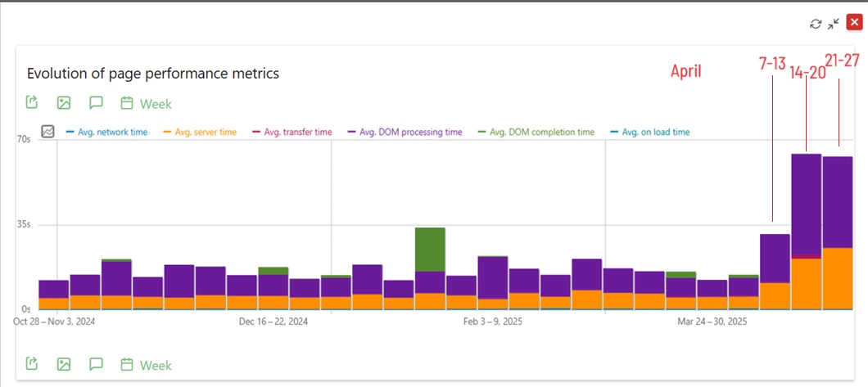868x387 pixels.
Task: Close the widget with the red X button
Action: tap(854, 23)
